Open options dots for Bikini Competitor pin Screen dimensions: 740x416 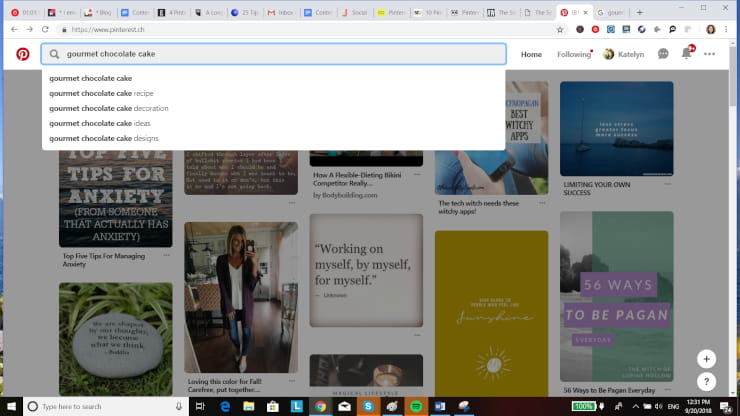point(417,174)
